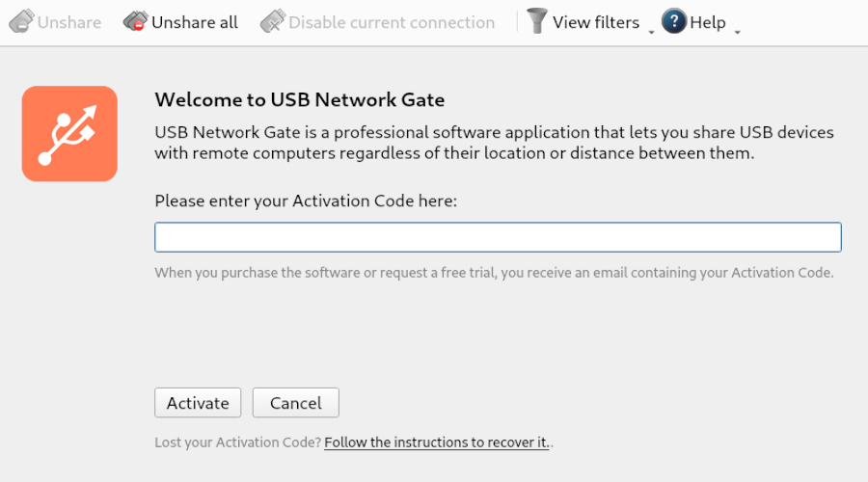868x482 pixels.
Task: Expand the Help dropdown arrow
Action: click(738, 33)
